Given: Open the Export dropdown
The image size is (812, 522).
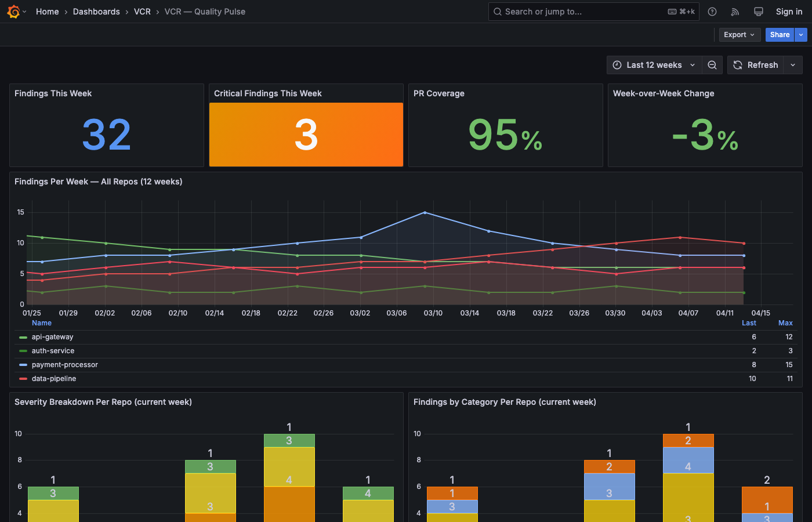Looking at the screenshot, I should click(739, 34).
